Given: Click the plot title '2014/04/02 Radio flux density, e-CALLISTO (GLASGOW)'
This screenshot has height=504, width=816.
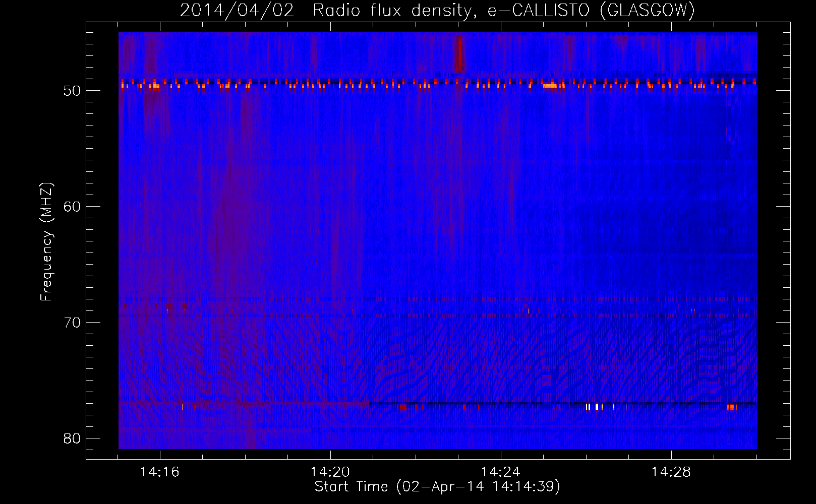Looking at the screenshot, I should (x=437, y=11).
